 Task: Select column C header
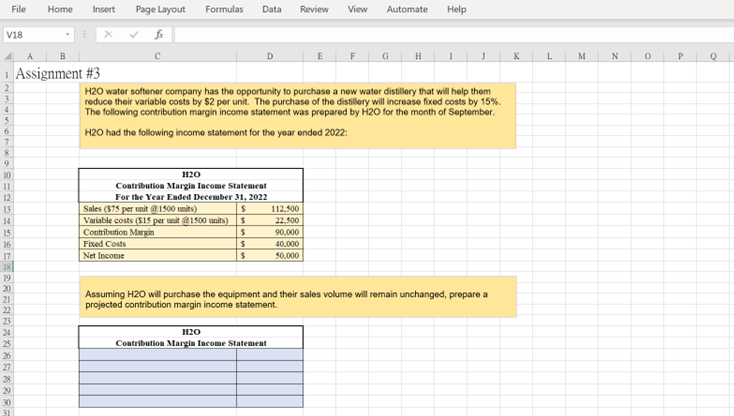pos(158,56)
